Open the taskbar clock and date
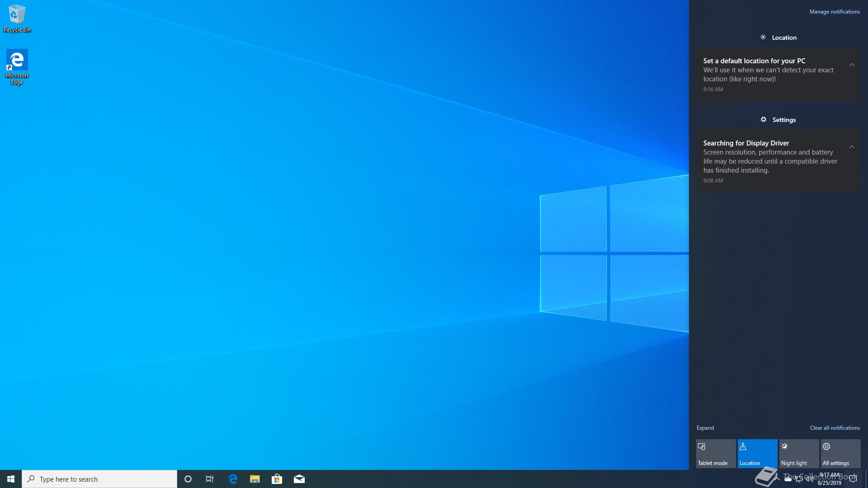 point(829,479)
